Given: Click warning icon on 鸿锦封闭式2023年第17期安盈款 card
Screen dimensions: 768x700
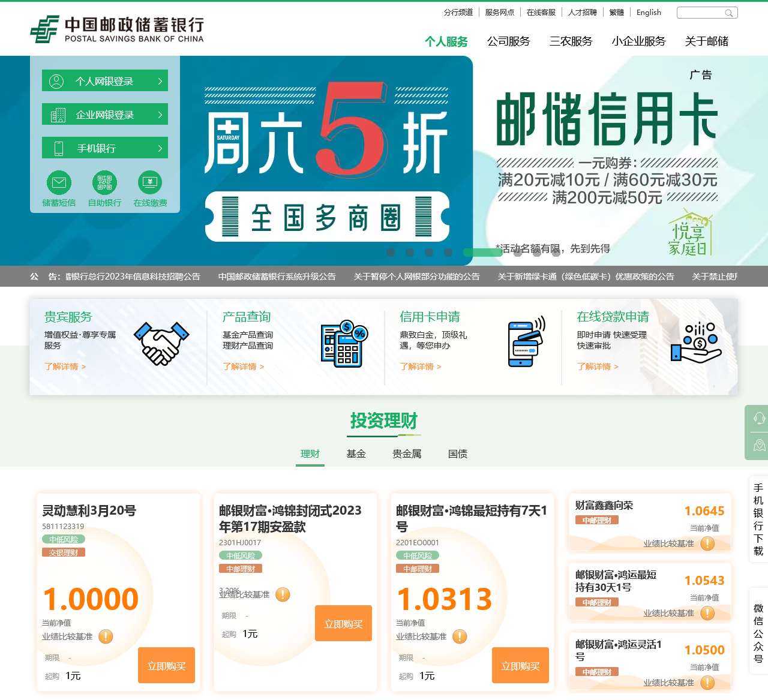Looking at the screenshot, I should pos(283,594).
